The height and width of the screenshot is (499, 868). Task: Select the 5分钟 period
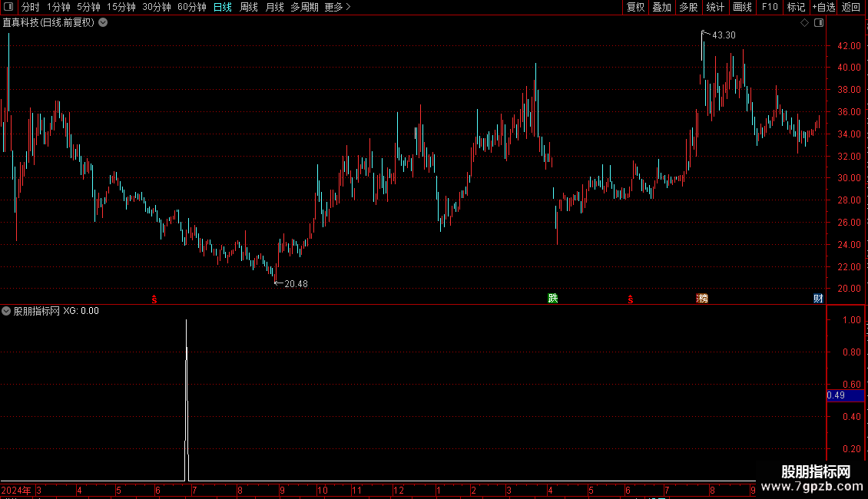point(88,7)
